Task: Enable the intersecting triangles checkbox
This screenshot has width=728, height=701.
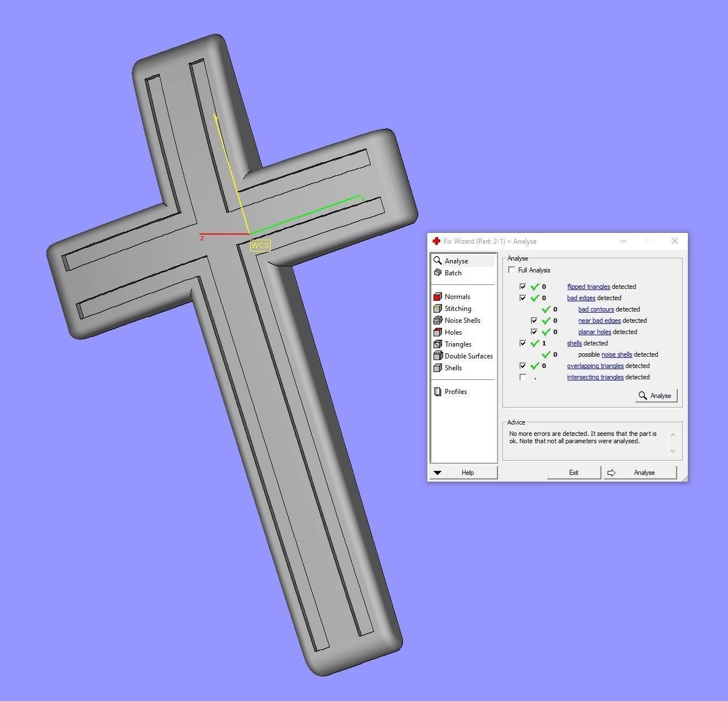Action: [523, 377]
